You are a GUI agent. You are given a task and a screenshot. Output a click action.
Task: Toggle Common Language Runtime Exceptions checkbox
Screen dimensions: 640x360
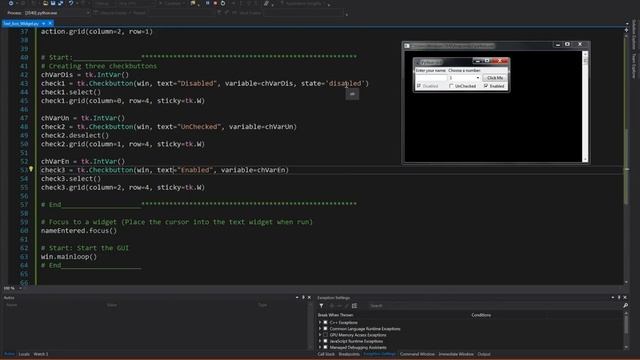pyautogui.click(x=326, y=329)
